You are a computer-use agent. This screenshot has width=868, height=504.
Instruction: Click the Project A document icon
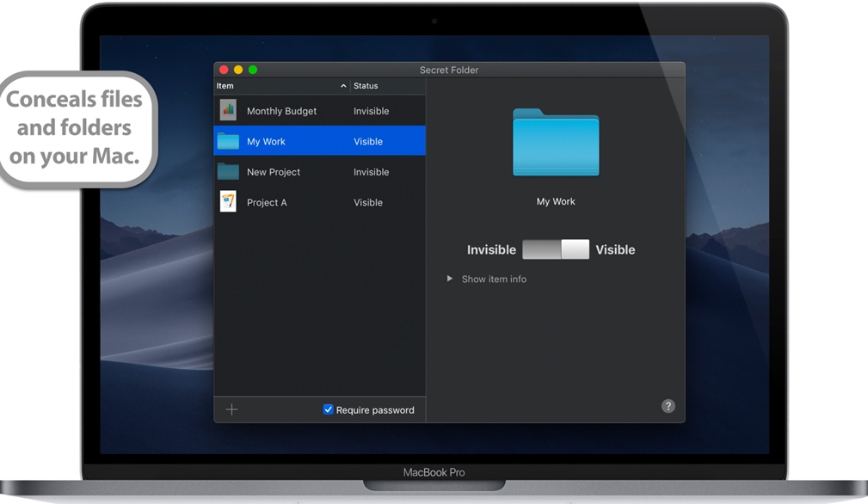228,202
